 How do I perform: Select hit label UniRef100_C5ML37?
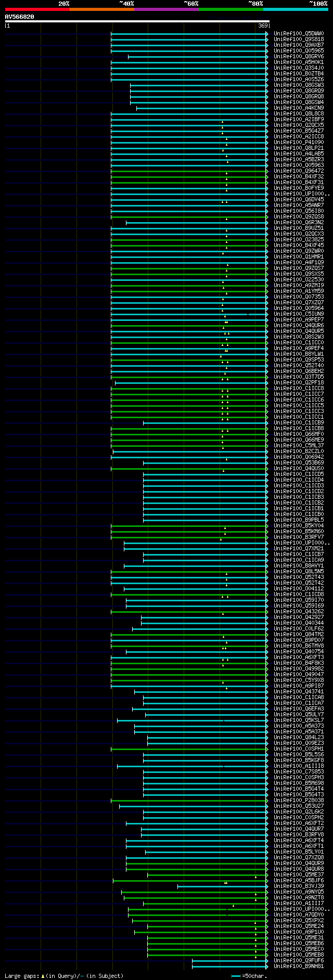299,445
